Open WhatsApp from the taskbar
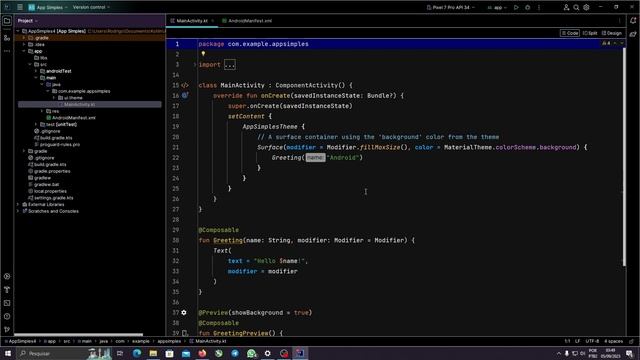640x360 pixels. (x=251, y=353)
